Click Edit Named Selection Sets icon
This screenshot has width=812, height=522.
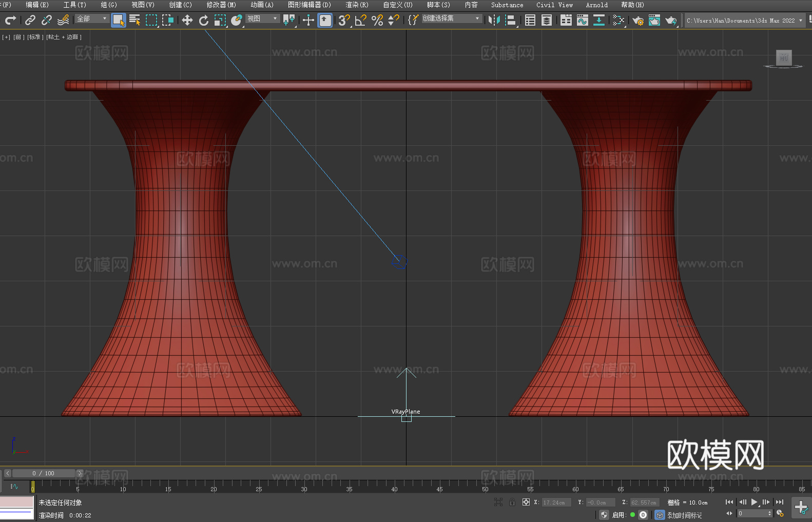pyautogui.click(x=413, y=20)
